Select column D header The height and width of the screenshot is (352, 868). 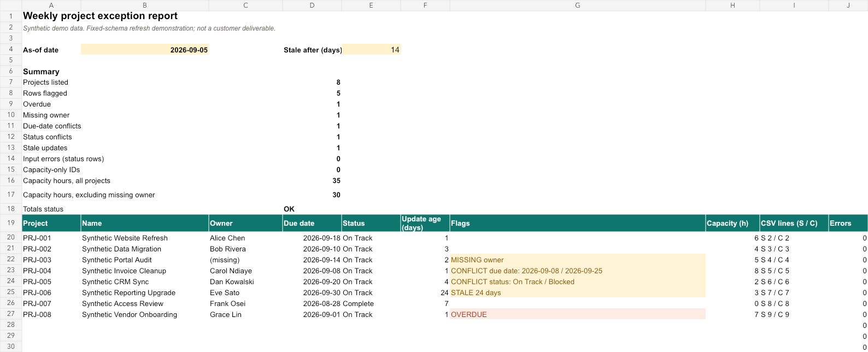click(312, 5)
